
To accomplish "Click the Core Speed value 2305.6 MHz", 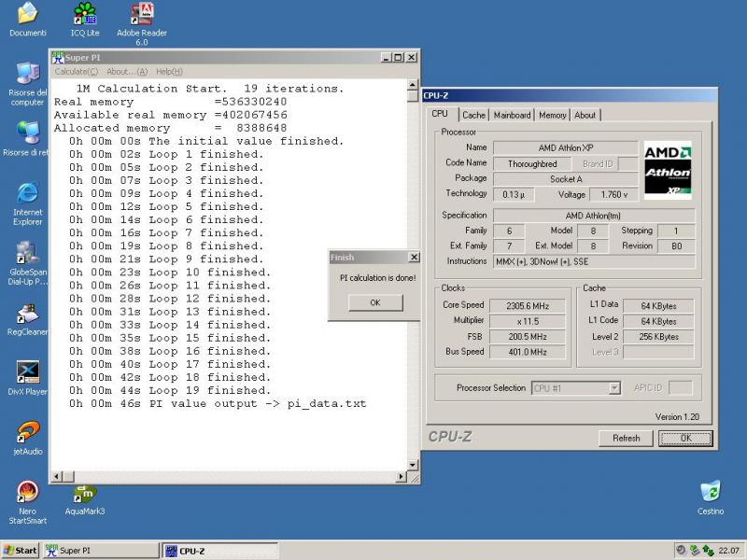I will (x=528, y=306).
